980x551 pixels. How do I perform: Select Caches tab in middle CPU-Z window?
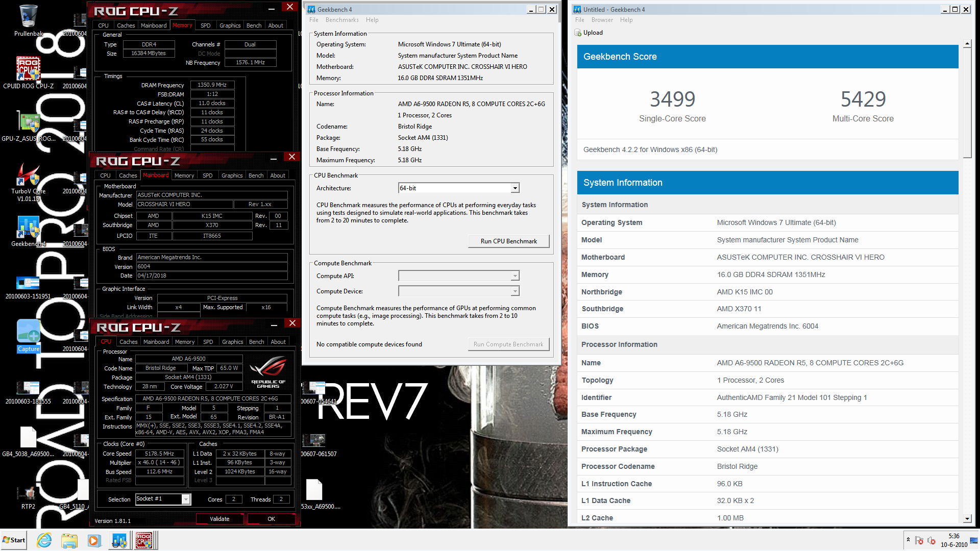(128, 176)
